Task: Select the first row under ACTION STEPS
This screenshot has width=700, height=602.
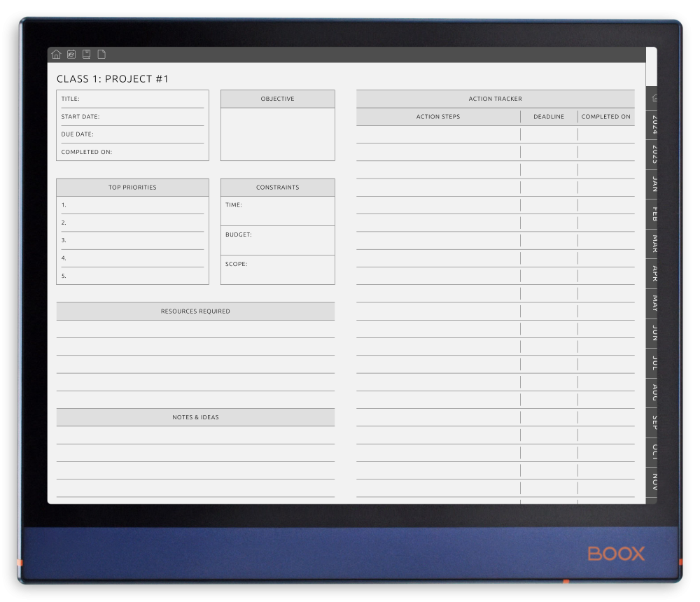Action: pos(437,134)
